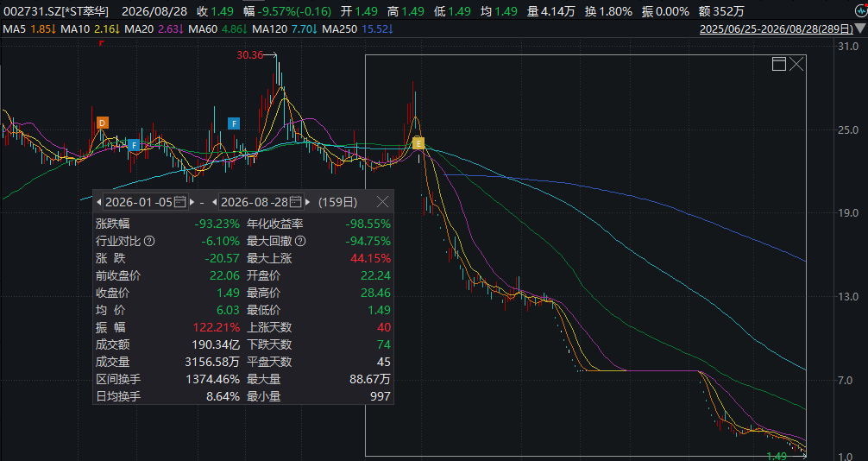This screenshot has height=461, width=868.
Task: Click the 最大上涨 value 44.15%
Action: pos(370,258)
